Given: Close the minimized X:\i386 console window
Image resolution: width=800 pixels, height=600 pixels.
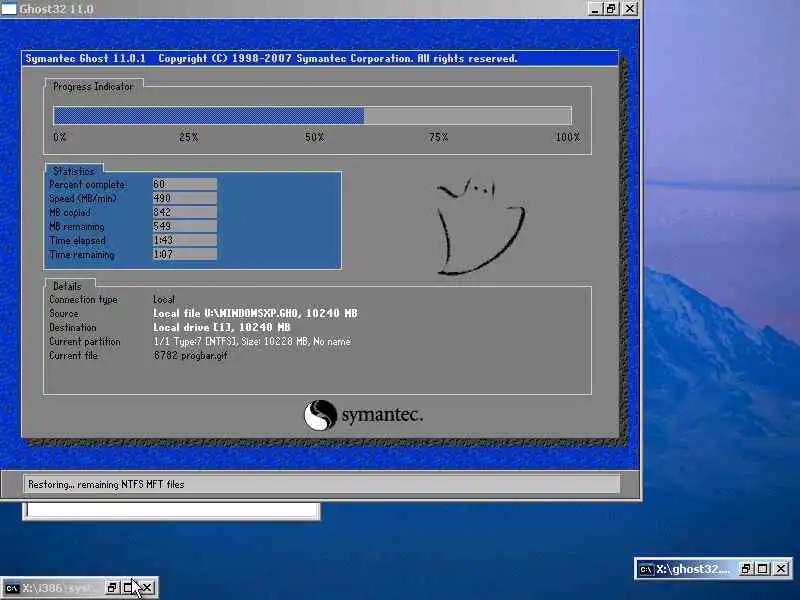Looking at the screenshot, I should [146, 588].
